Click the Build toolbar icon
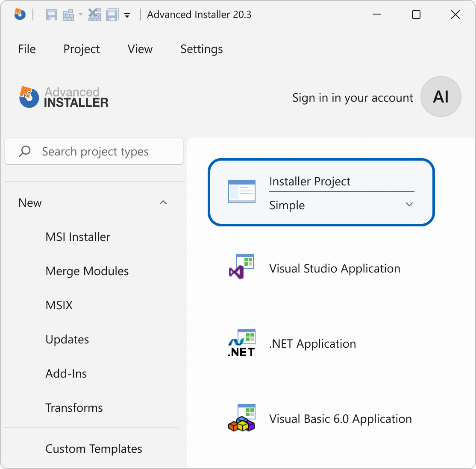Screen dimensions: 476x469 68,15
